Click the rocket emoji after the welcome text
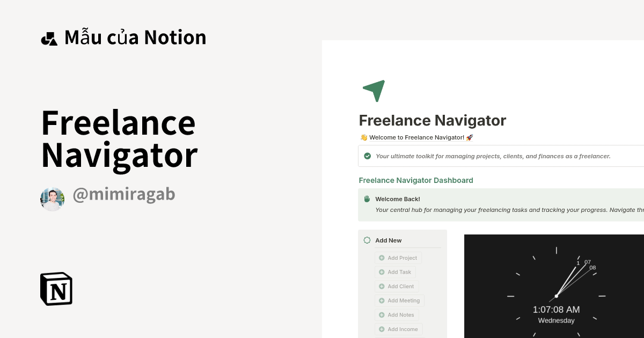The width and height of the screenshot is (644, 338). (469, 137)
